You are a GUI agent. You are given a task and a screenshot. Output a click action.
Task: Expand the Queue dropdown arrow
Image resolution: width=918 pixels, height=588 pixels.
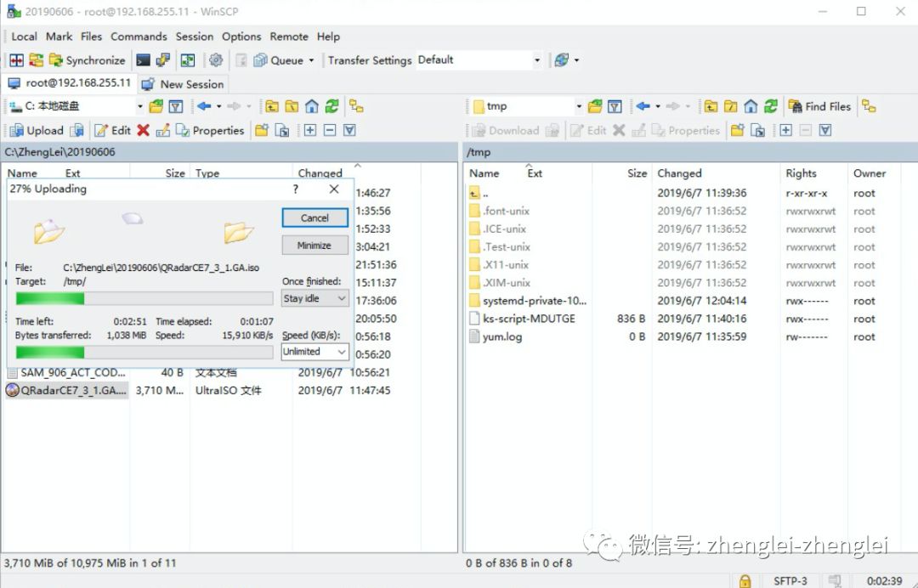point(311,60)
